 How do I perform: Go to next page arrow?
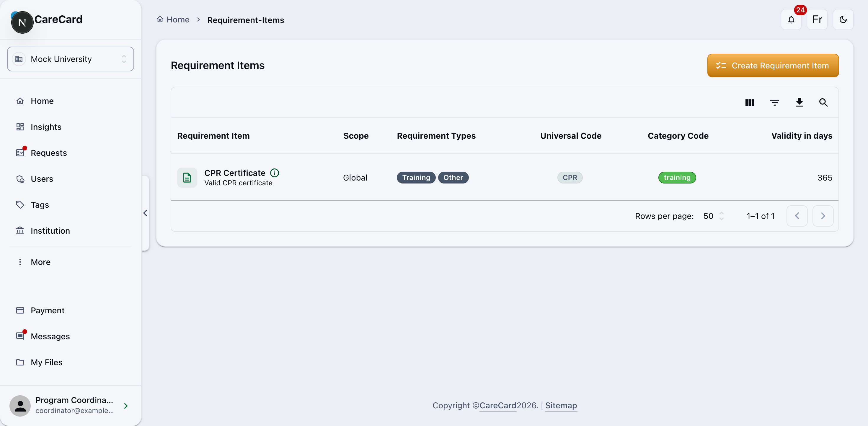(x=823, y=216)
